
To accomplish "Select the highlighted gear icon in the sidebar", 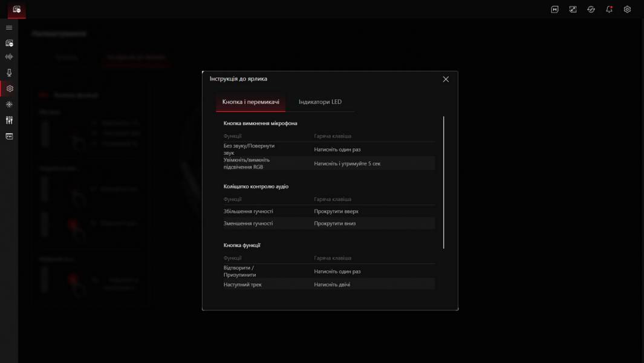I will click(x=10, y=88).
